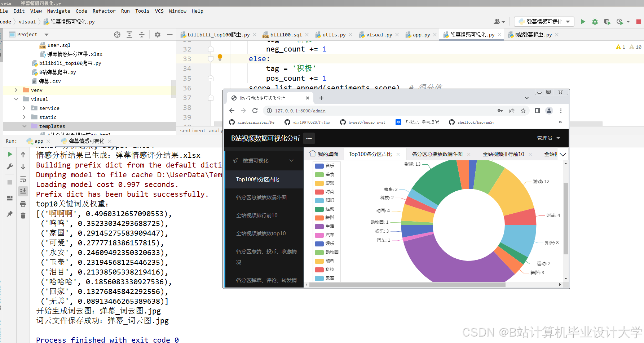Toggle 生活 series in chart legend

pos(325,226)
